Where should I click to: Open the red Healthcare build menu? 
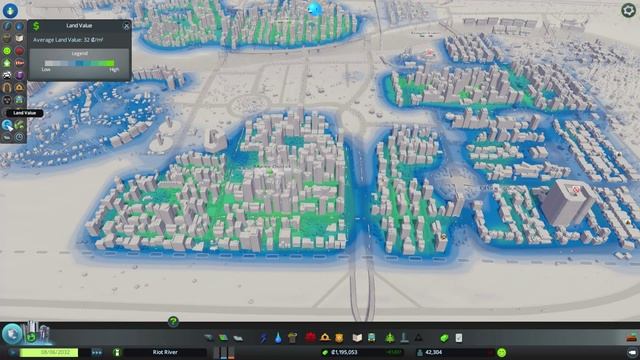(x=310, y=338)
